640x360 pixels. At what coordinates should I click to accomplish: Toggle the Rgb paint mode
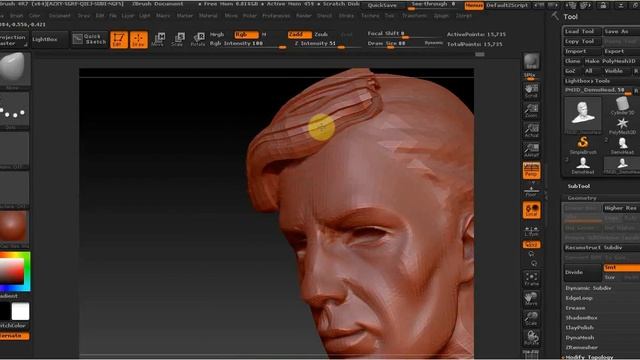pyautogui.click(x=246, y=35)
